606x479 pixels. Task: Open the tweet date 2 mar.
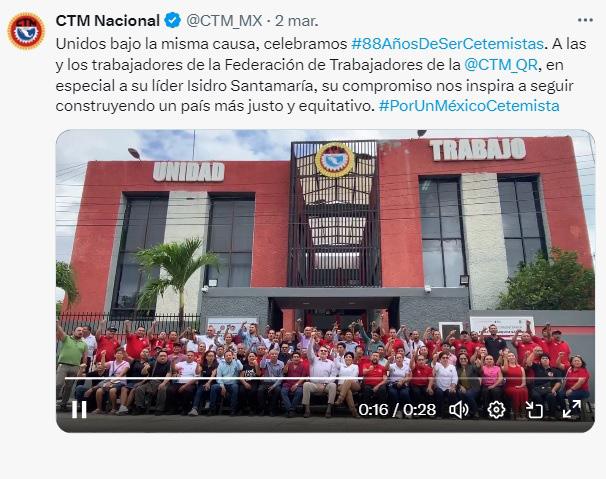pyautogui.click(x=297, y=21)
